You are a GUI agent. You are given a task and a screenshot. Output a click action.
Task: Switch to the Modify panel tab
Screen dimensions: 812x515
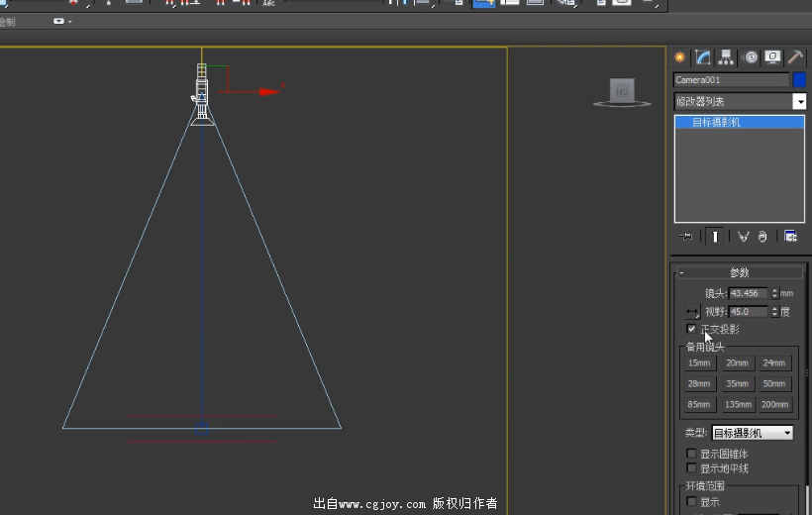pos(703,57)
